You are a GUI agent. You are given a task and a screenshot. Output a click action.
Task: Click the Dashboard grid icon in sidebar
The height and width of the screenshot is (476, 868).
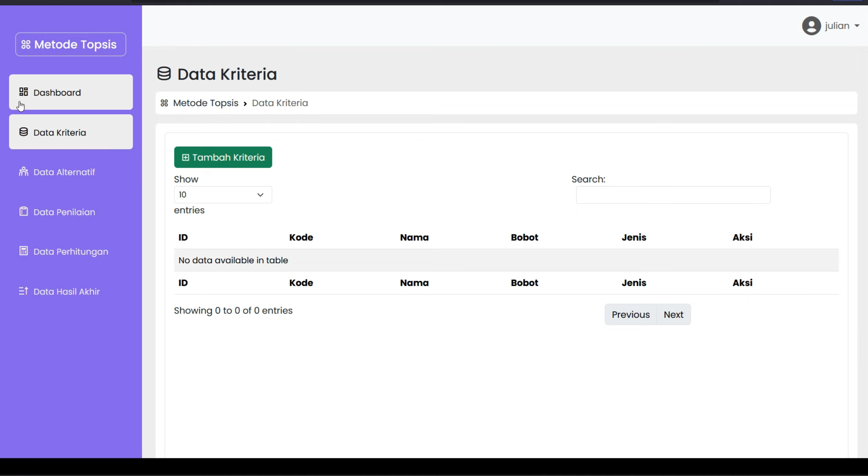(x=23, y=92)
